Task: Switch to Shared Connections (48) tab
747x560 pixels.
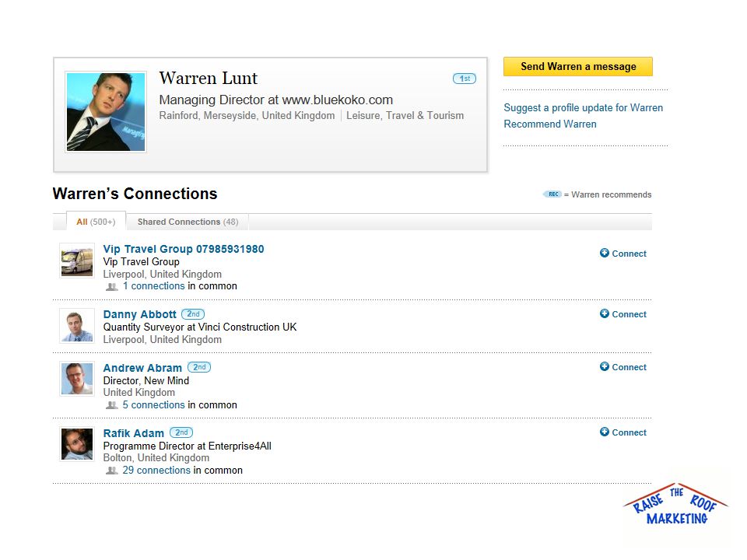Action: point(188,222)
